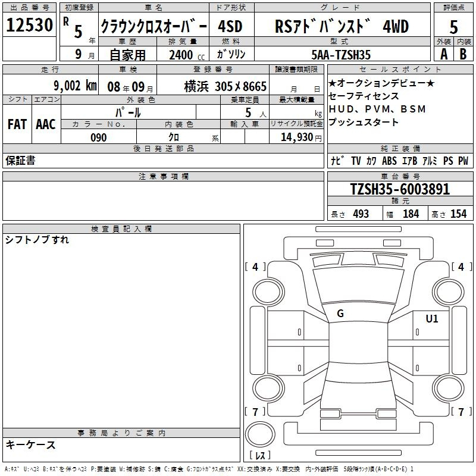
Task: Select the rear-right tire value [7]
Action: pos(461,412)
